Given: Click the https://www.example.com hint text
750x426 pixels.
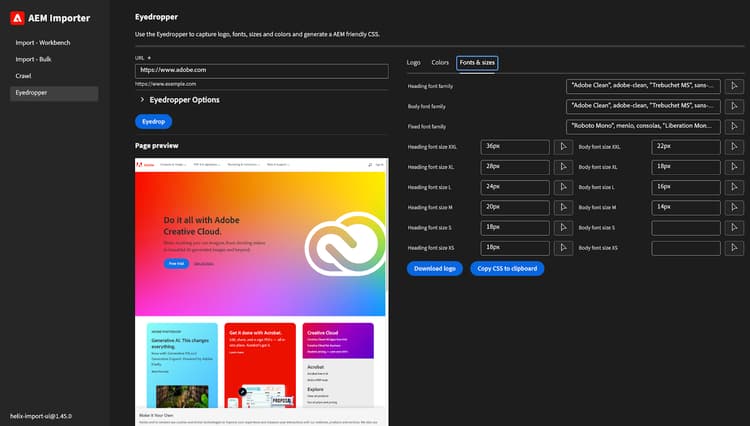Looking at the screenshot, I should tap(165, 84).
